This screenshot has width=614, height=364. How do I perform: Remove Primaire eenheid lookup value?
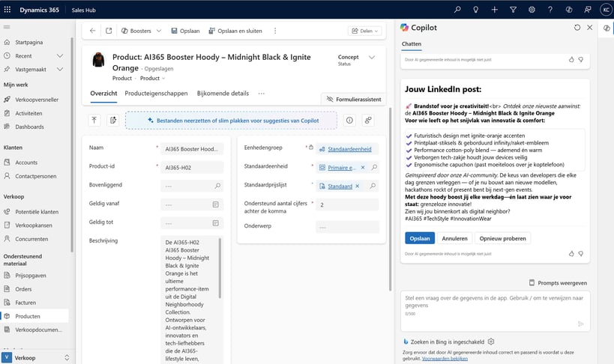[x=363, y=168]
